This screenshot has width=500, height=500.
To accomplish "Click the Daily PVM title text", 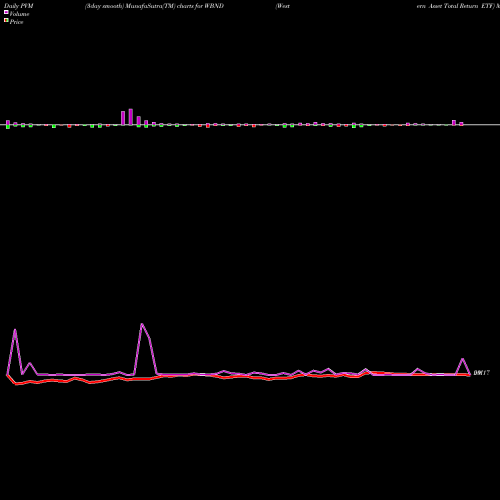I will (19, 6).
